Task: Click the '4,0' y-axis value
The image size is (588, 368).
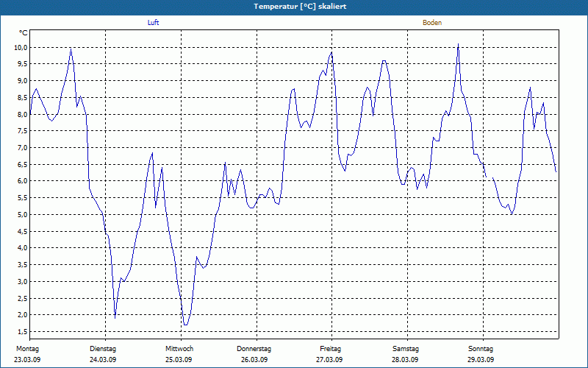Action: pos(23,248)
